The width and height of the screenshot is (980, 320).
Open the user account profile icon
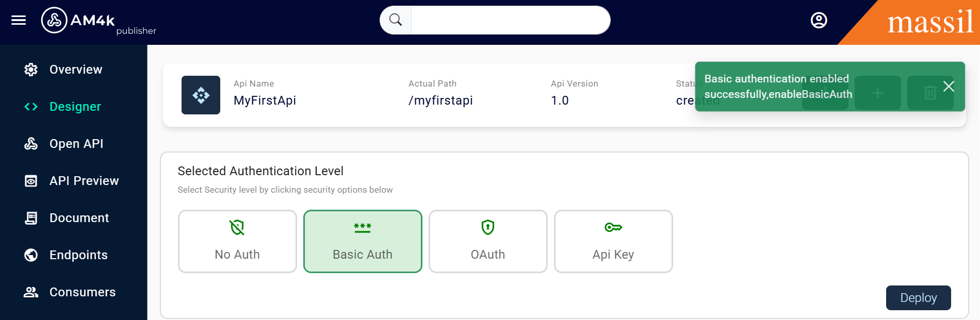(819, 20)
